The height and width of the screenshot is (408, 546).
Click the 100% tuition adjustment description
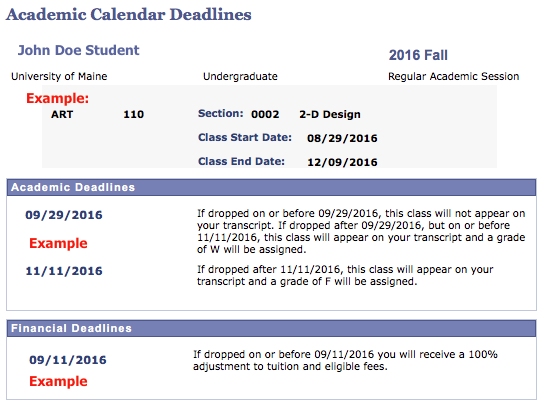pos(345,360)
